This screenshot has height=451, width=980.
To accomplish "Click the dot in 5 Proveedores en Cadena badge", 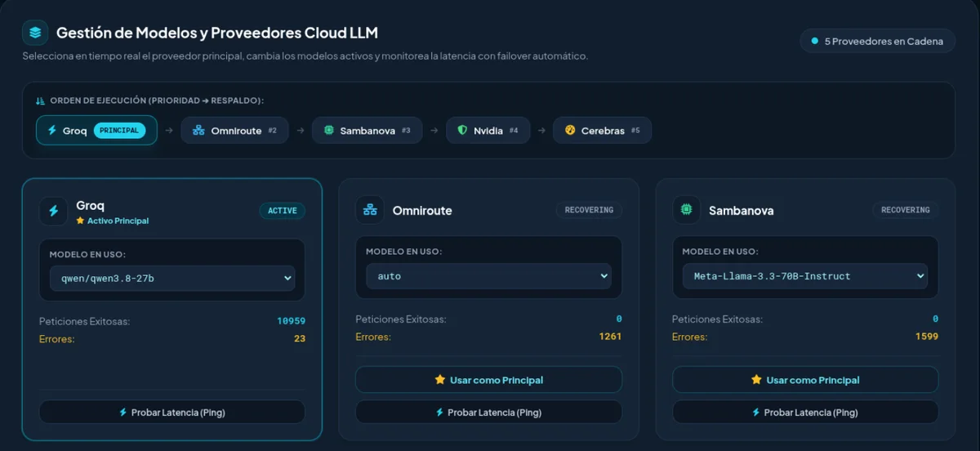I will [x=814, y=41].
